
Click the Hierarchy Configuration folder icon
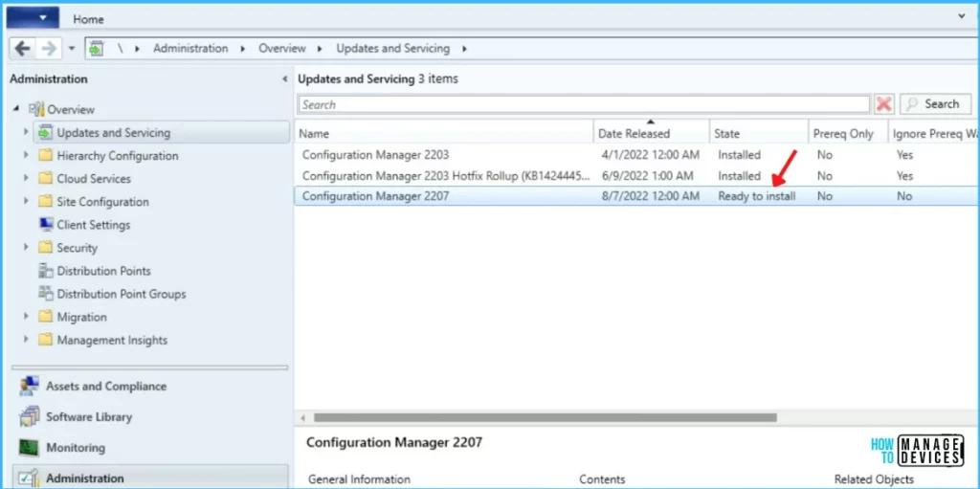pos(45,156)
